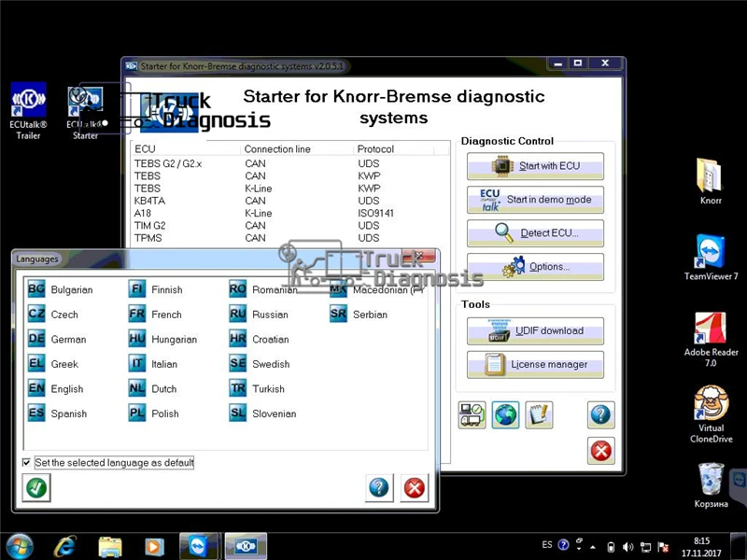Image resolution: width=747 pixels, height=560 pixels.
Task: Click the notepad icon in Starter window
Action: [x=539, y=414]
